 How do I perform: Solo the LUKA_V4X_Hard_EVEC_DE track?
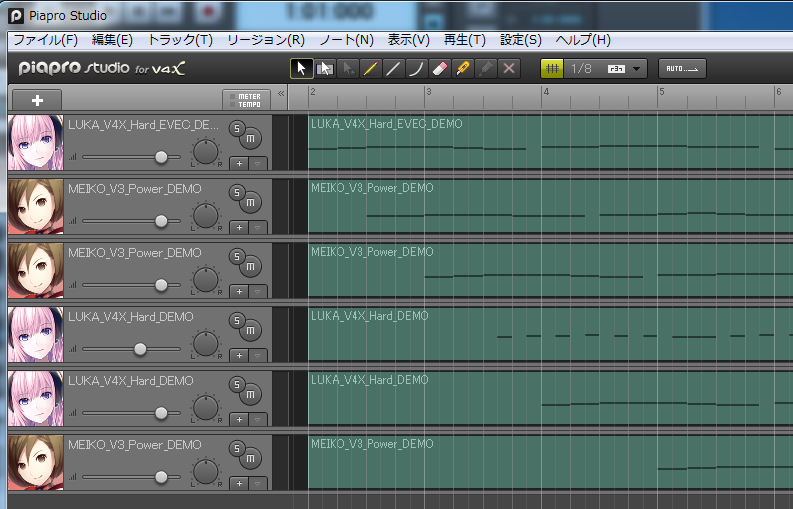click(x=236, y=129)
